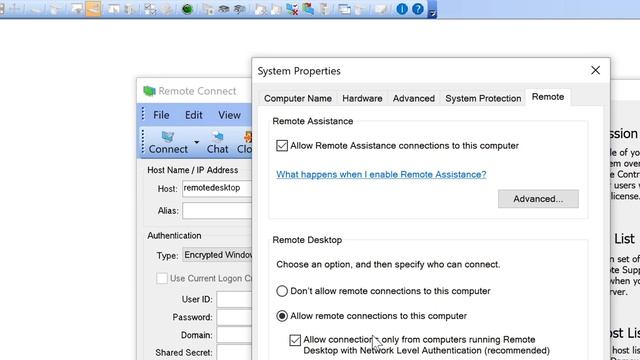
Task: Click the Host field containing remotedesktop
Action: coord(217,188)
